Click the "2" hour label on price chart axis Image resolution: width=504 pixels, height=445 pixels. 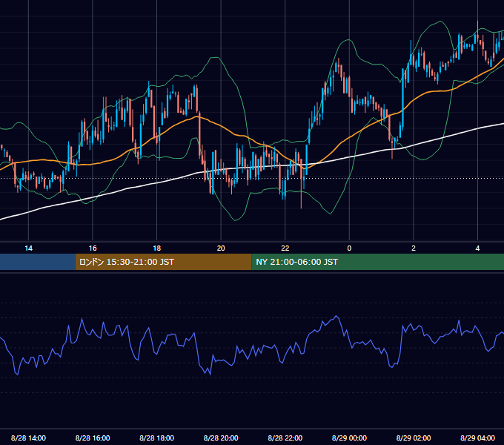[414, 248]
